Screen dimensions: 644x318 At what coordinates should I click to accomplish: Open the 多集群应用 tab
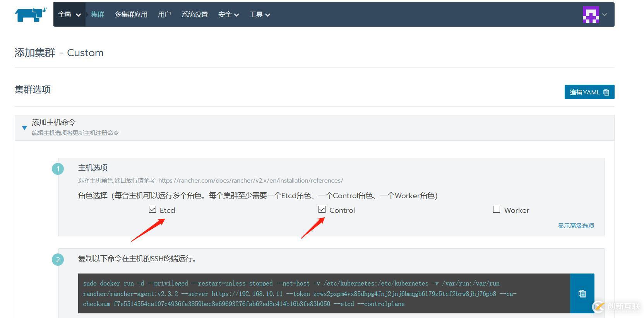131,15
